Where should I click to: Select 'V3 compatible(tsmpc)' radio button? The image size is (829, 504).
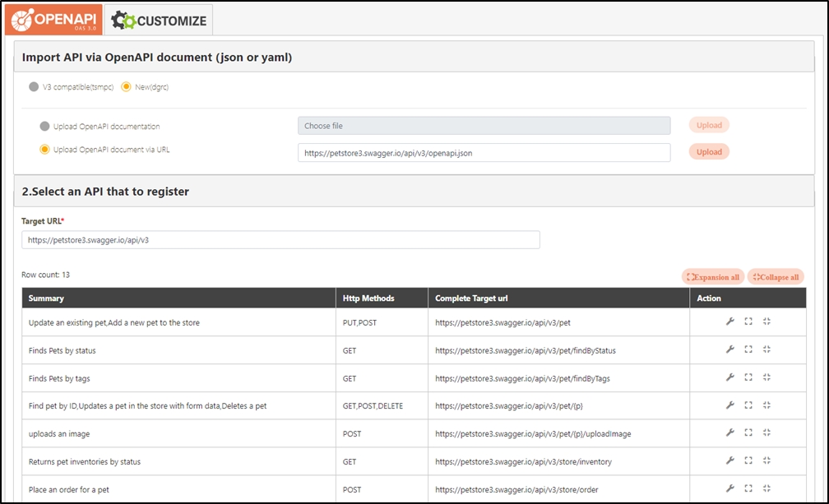click(34, 86)
